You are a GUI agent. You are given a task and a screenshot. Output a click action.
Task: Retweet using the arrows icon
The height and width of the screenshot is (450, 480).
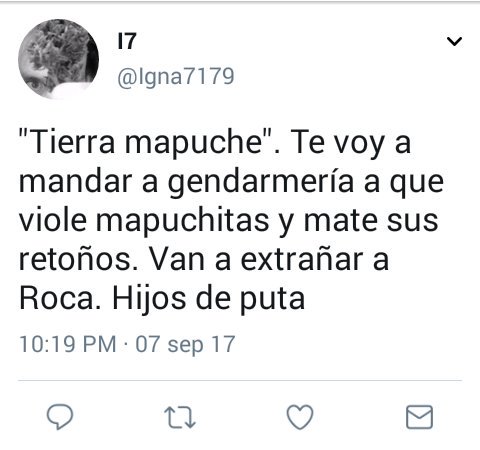pyautogui.click(x=180, y=417)
